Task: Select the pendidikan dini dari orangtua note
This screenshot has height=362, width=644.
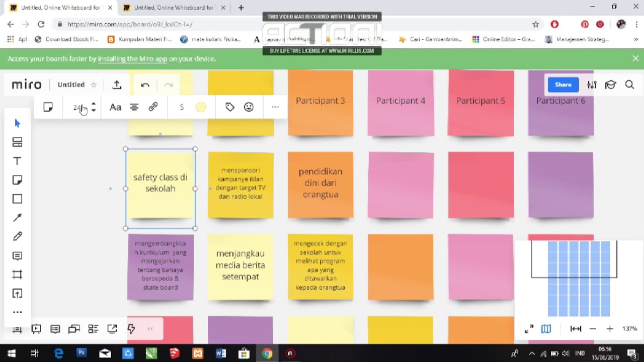Action: pos(320,185)
